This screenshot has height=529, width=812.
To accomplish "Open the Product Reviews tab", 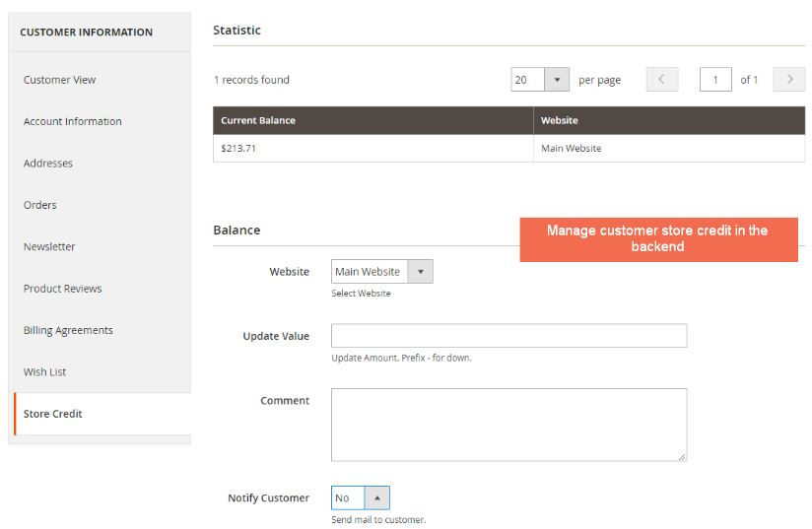I will tap(63, 289).
